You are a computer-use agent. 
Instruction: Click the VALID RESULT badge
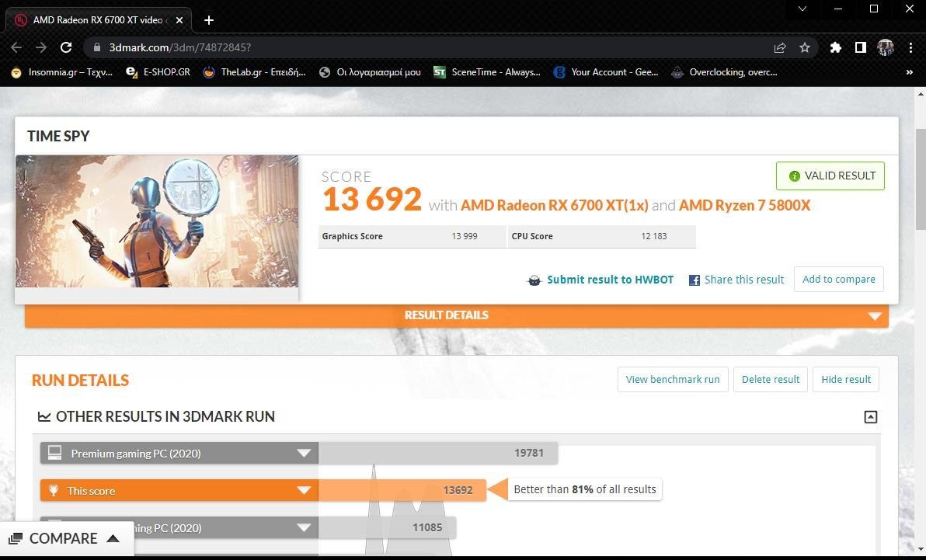pos(830,176)
